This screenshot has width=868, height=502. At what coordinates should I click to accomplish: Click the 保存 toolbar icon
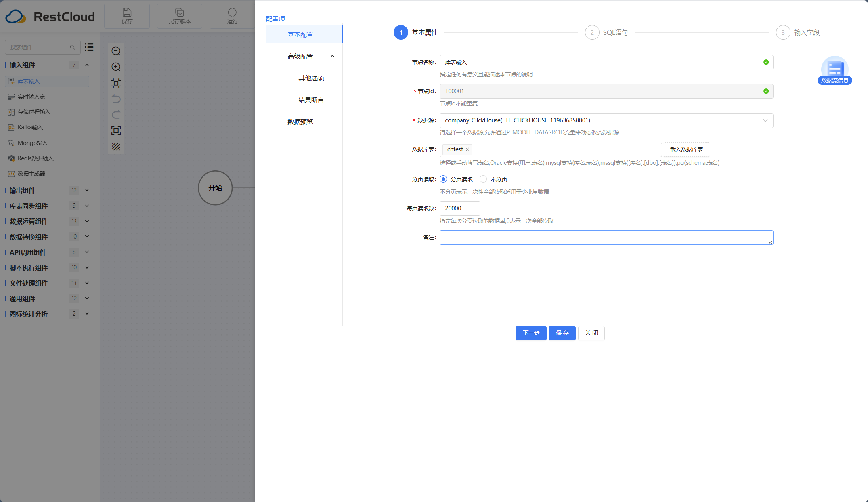click(127, 16)
